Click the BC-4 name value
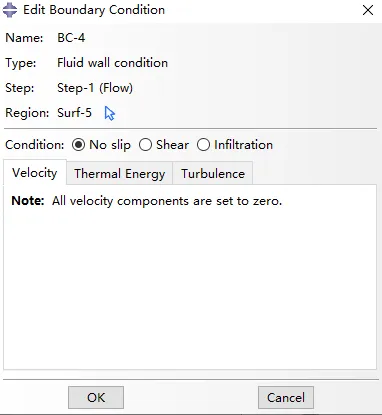Viewport: 382px width, 415px height. pyautogui.click(x=71, y=38)
